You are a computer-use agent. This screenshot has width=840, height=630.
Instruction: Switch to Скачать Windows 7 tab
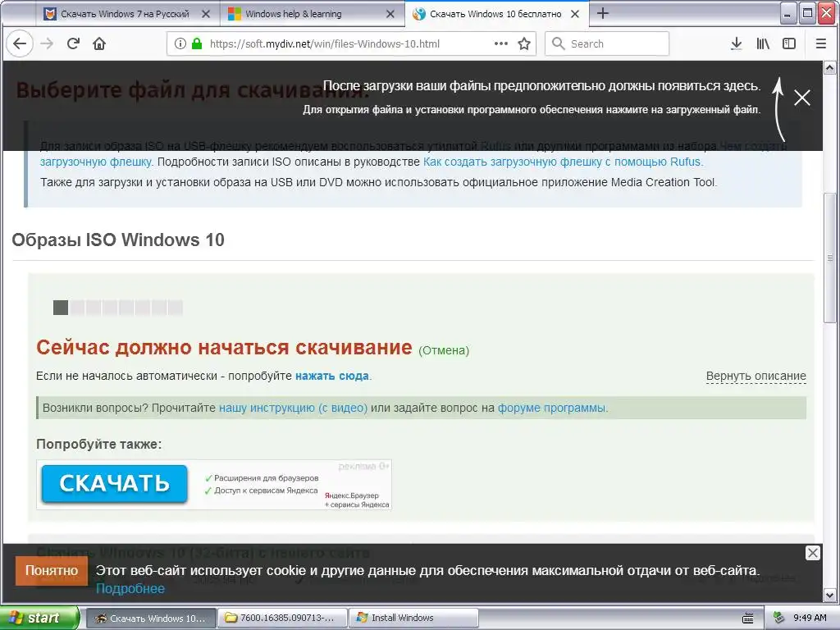126,14
